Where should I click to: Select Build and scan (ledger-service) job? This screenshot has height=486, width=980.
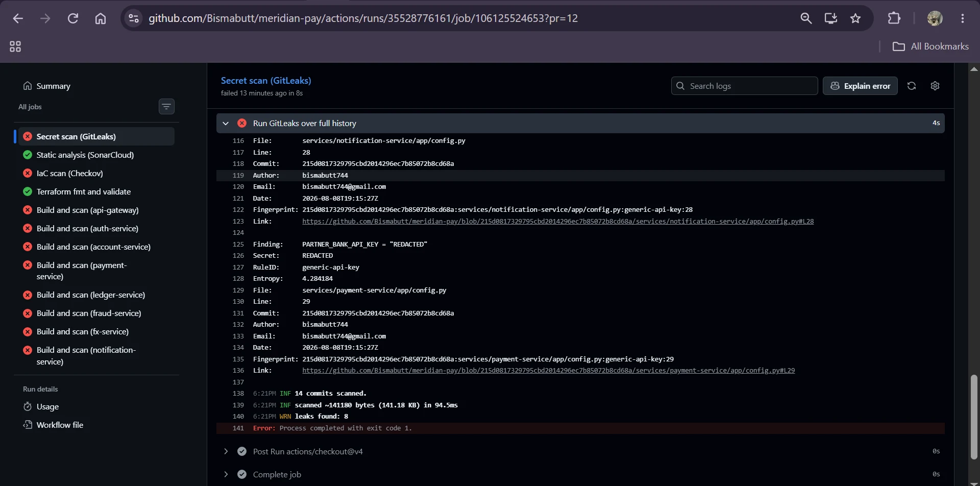tap(96, 295)
